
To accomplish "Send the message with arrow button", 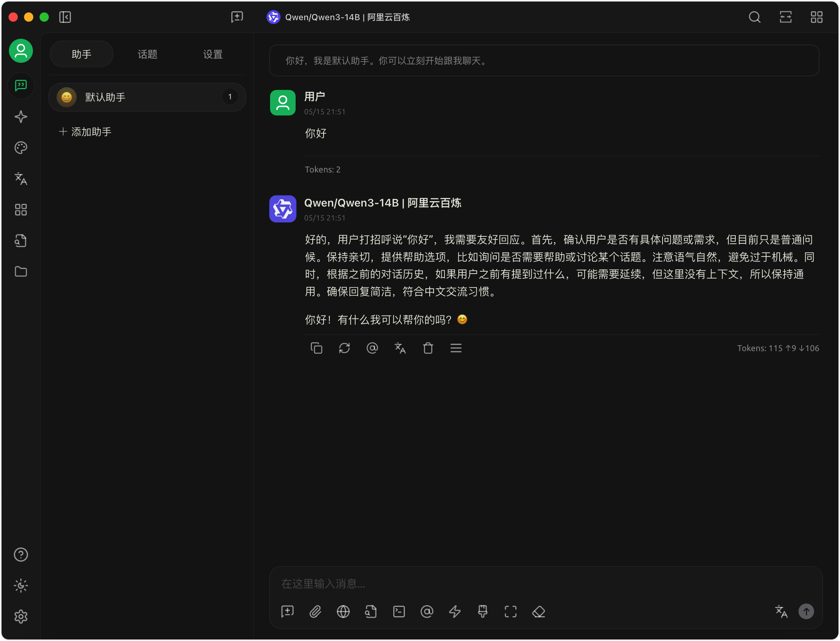I will coord(806,612).
